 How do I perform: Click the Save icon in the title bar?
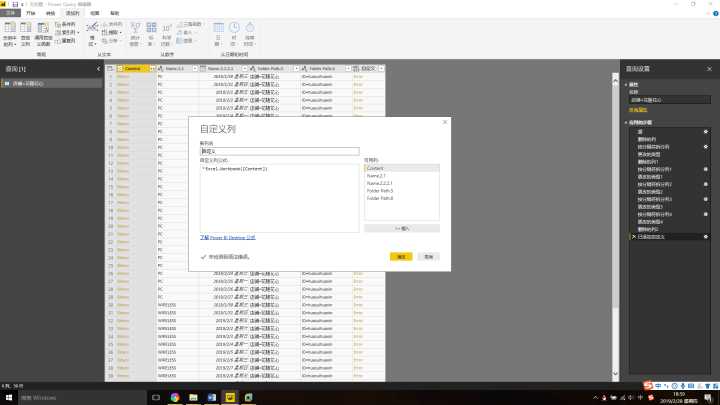coord(15,4)
